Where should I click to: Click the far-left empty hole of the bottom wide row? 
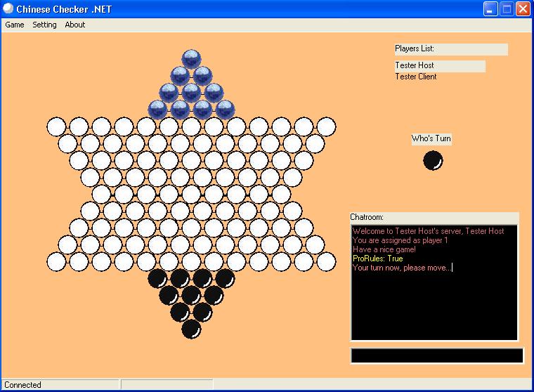point(56,261)
